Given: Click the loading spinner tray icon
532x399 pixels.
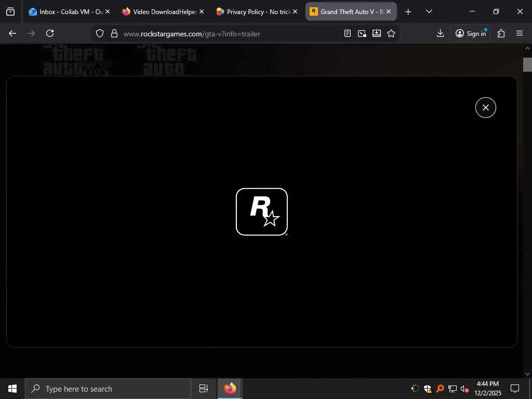Looking at the screenshot, I should (415, 389).
